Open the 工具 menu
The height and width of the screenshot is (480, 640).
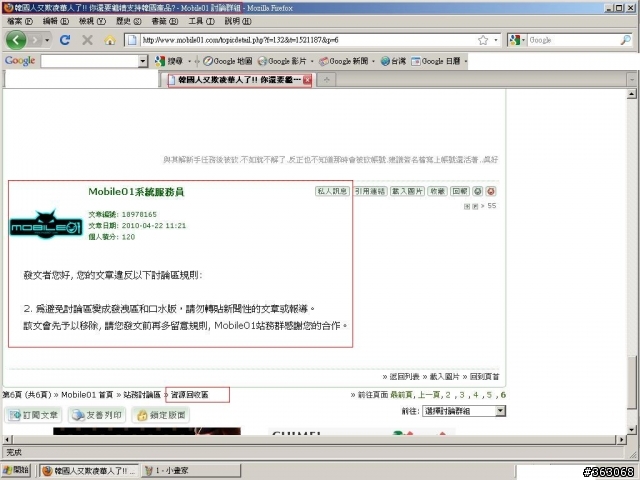click(201, 21)
